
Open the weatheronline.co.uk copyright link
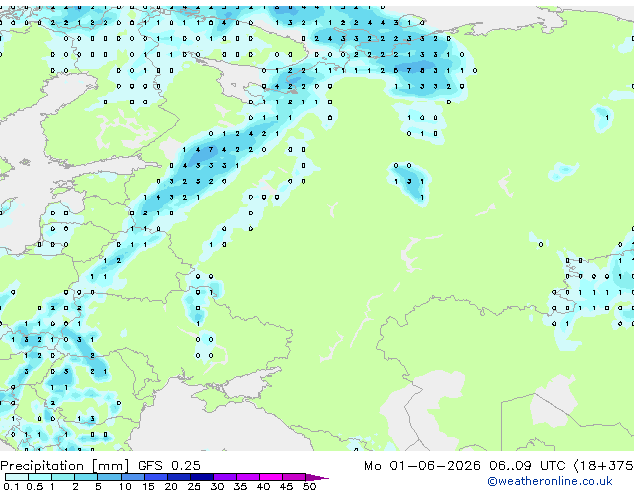point(550,481)
